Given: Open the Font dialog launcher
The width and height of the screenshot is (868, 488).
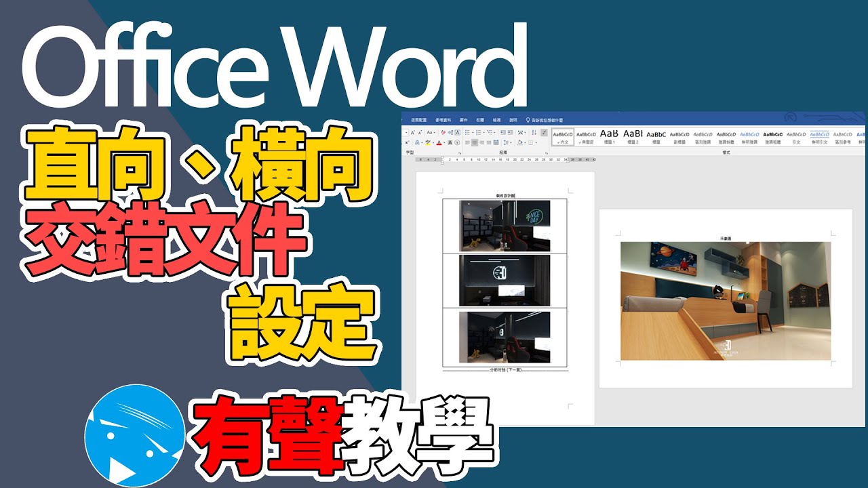Looking at the screenshot, I should (460, 153).
